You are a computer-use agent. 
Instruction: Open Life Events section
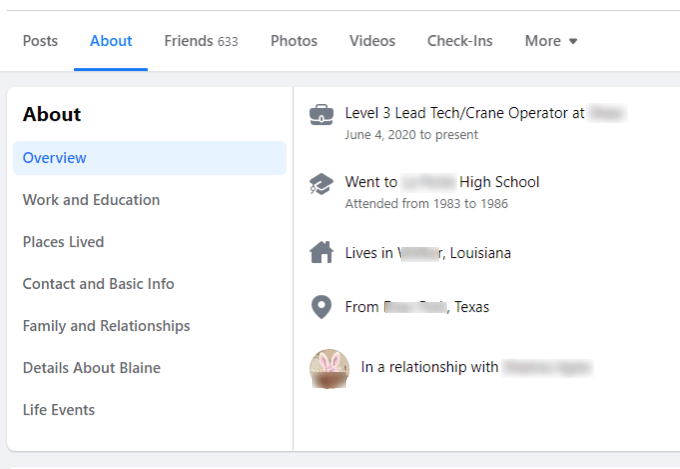coord(59,410)
